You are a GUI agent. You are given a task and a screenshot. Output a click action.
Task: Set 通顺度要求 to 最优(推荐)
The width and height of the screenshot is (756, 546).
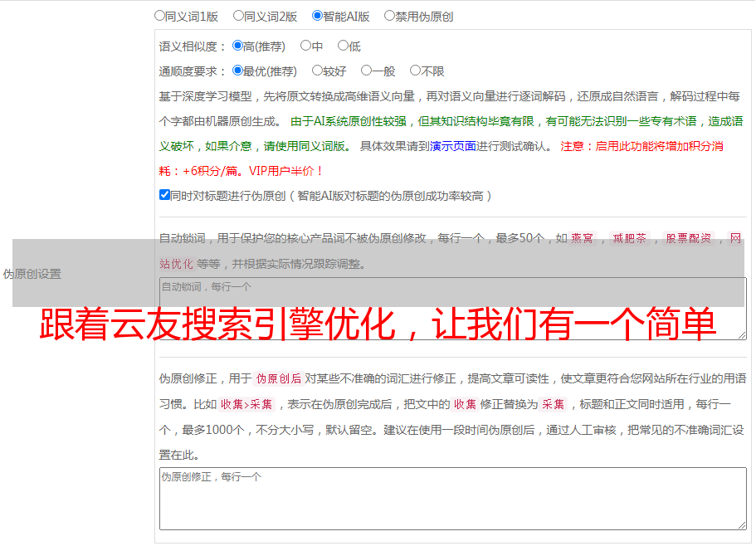click(238, 71)
